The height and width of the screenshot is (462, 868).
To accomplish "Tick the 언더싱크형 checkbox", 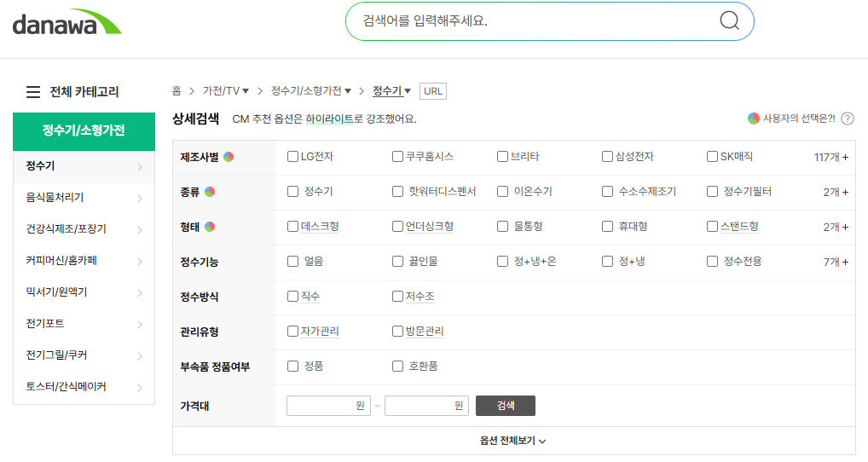I will 397,226.
